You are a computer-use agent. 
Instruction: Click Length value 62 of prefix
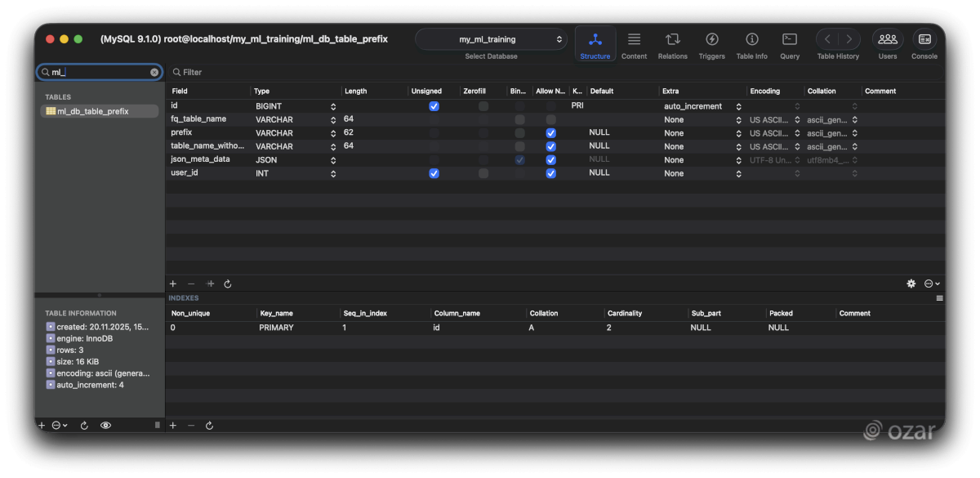[349, 132]
